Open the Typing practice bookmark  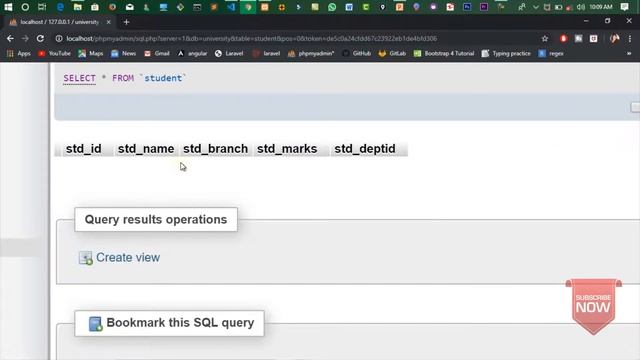coord(506,53)
